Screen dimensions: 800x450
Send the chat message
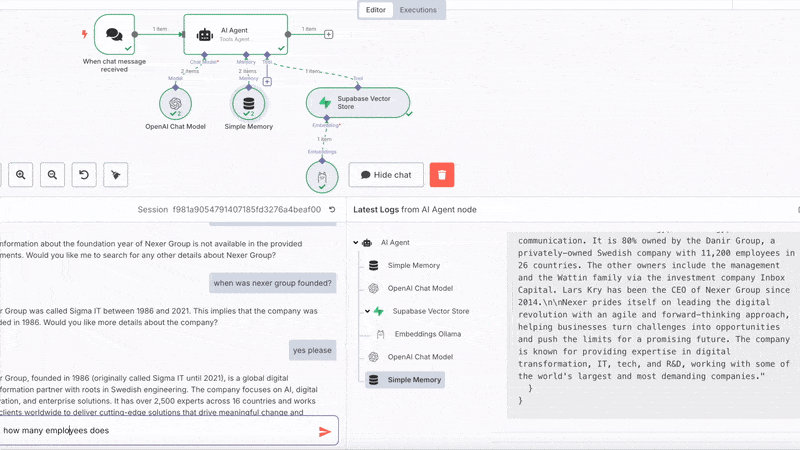(324, 432)
